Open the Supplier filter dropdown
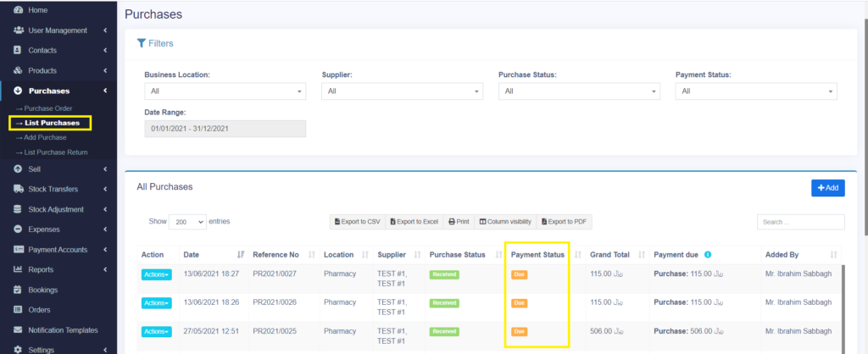This screenshot has height=354, width=868. coord(402,91)
